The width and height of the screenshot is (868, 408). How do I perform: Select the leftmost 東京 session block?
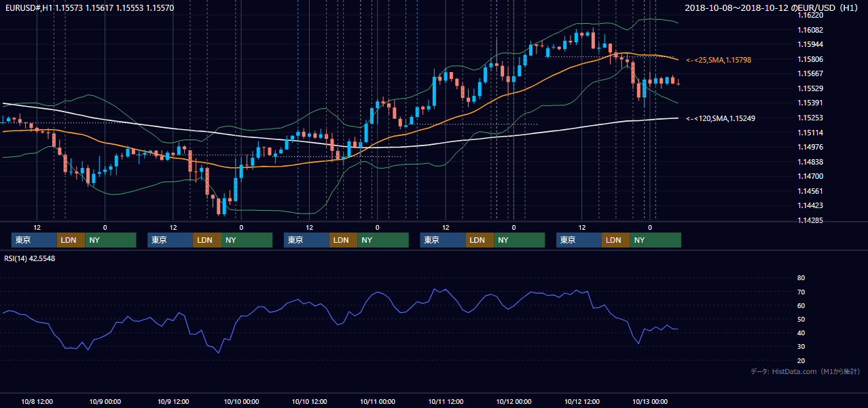[34, 240]
